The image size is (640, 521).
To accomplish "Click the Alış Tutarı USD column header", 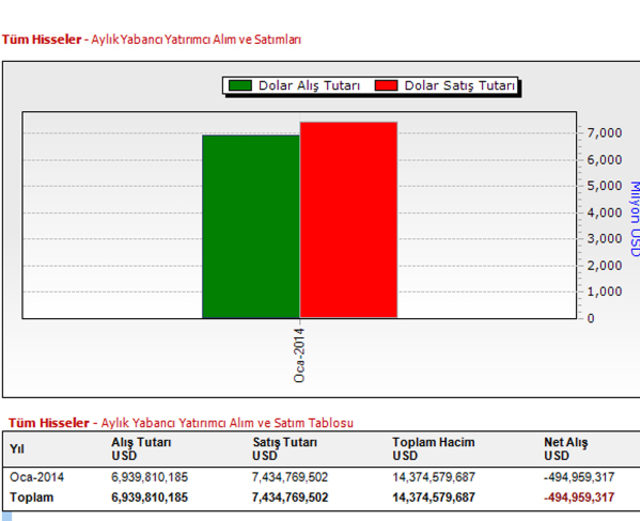I will point(141,449).
